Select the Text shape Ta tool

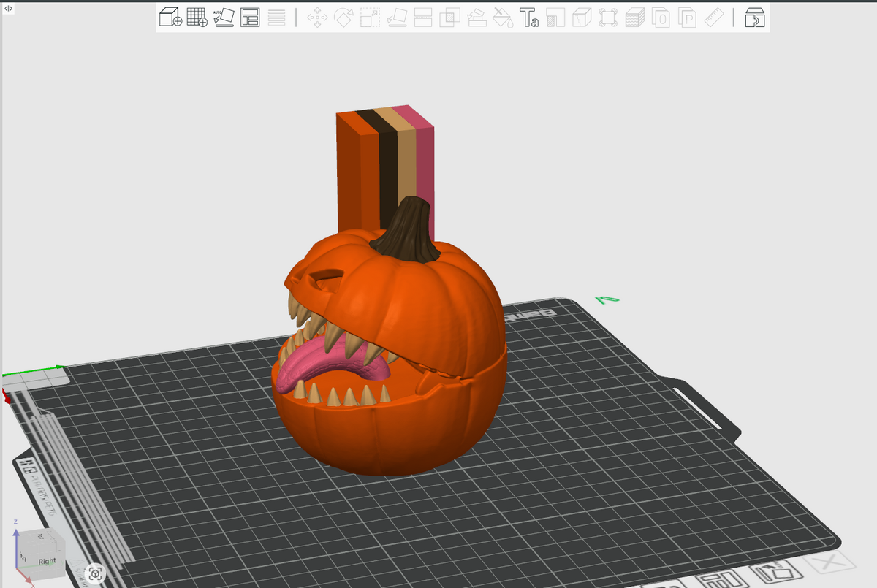click(529, 18)
